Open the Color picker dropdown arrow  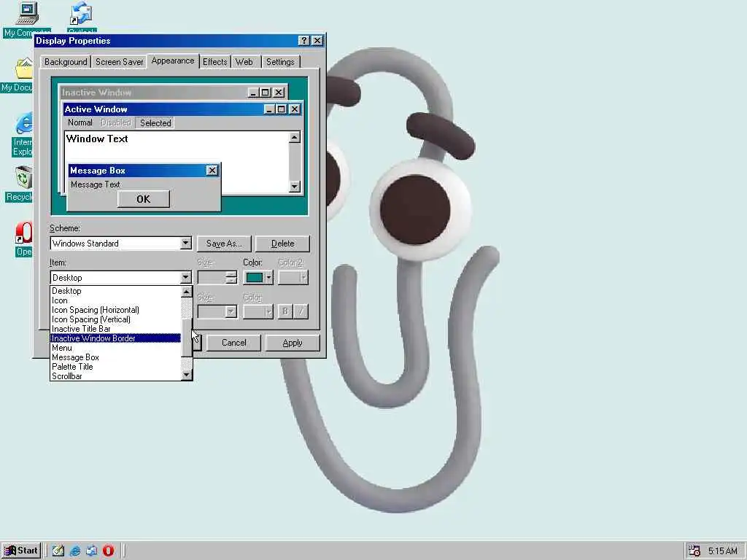tap(269, 278)
